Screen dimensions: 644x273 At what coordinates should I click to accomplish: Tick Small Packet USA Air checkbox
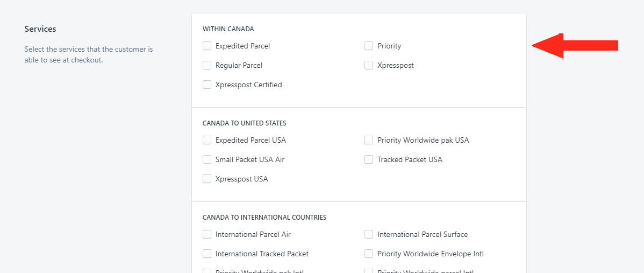(207, 159)
